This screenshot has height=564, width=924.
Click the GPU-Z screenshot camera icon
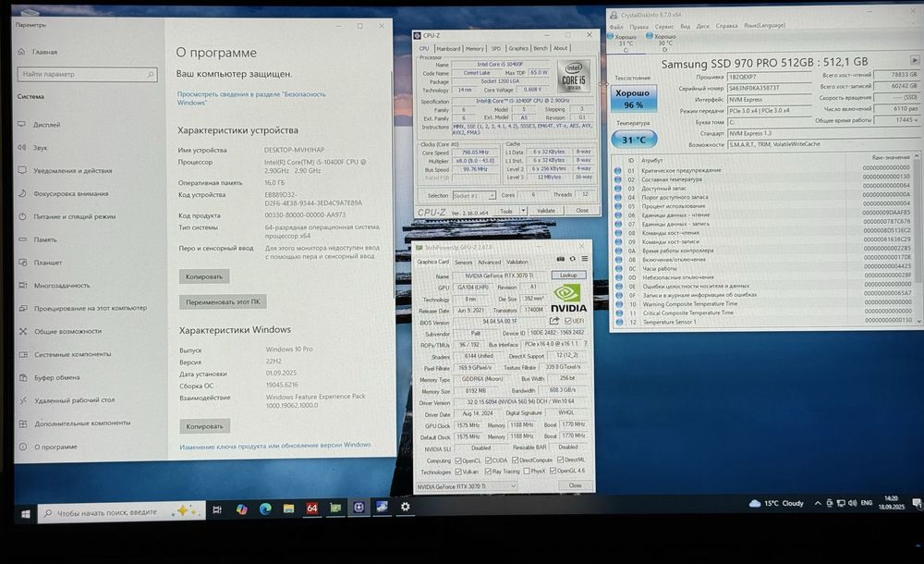click(x=561, y=258)
